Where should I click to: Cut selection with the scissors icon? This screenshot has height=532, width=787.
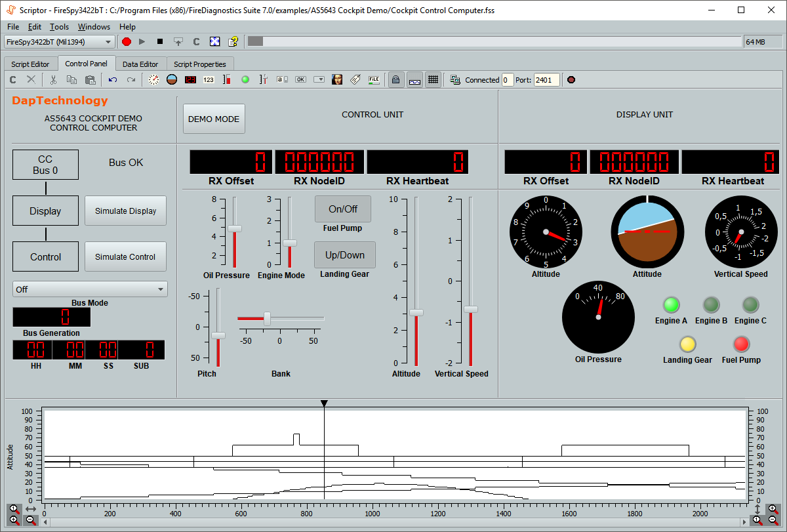(x=54, y=80)
